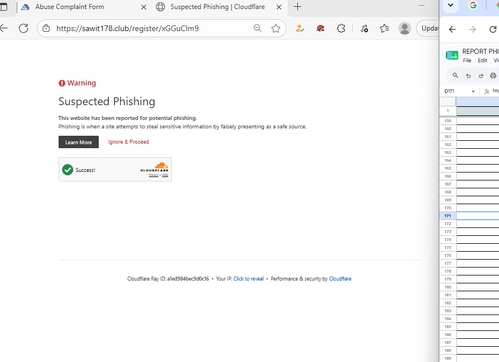Open the Favorites list icon
This screenshot has height=362, width=499.
click(x=384, y=29)
